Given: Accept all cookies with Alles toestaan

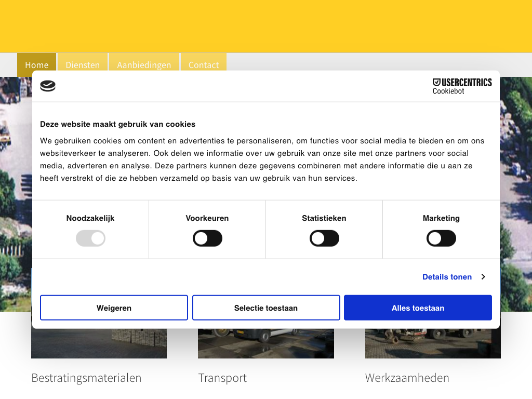Looking at the screenshot, I should [418, 308].
